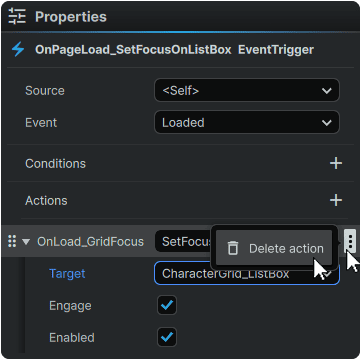
Task: Click the Event property label
Action: coord(41,123)
